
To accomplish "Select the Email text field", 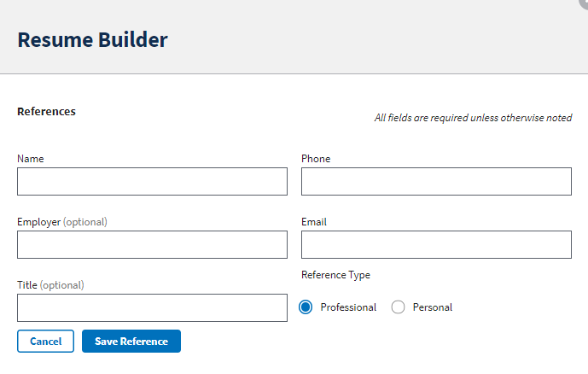I will pos(436,244).
